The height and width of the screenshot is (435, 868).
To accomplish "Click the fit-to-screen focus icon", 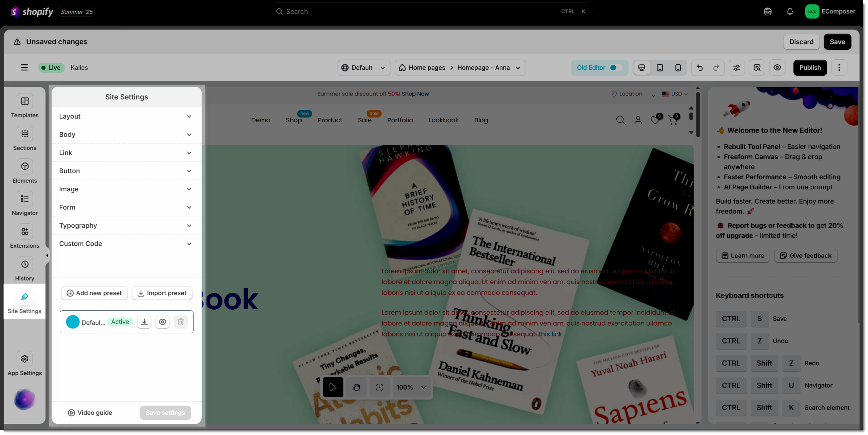I will 380,387.
